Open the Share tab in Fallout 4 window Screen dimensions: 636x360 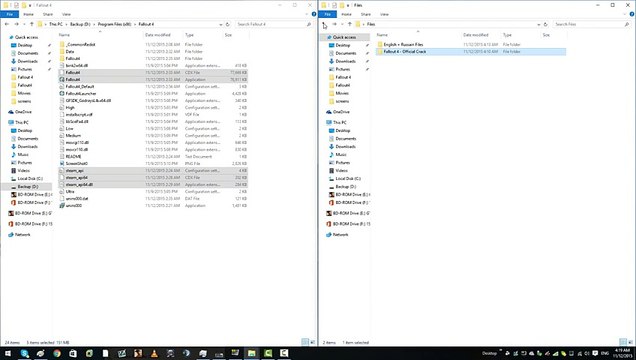(x=48, y=14)
